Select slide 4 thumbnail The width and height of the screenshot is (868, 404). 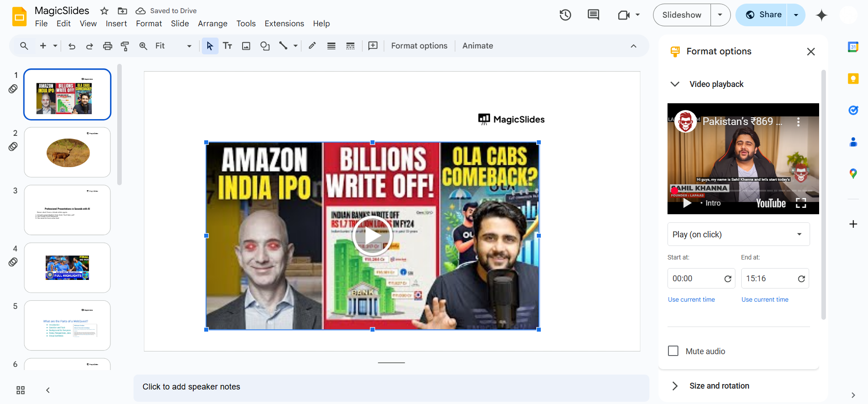pyautogui.click(x=67, y=268)
